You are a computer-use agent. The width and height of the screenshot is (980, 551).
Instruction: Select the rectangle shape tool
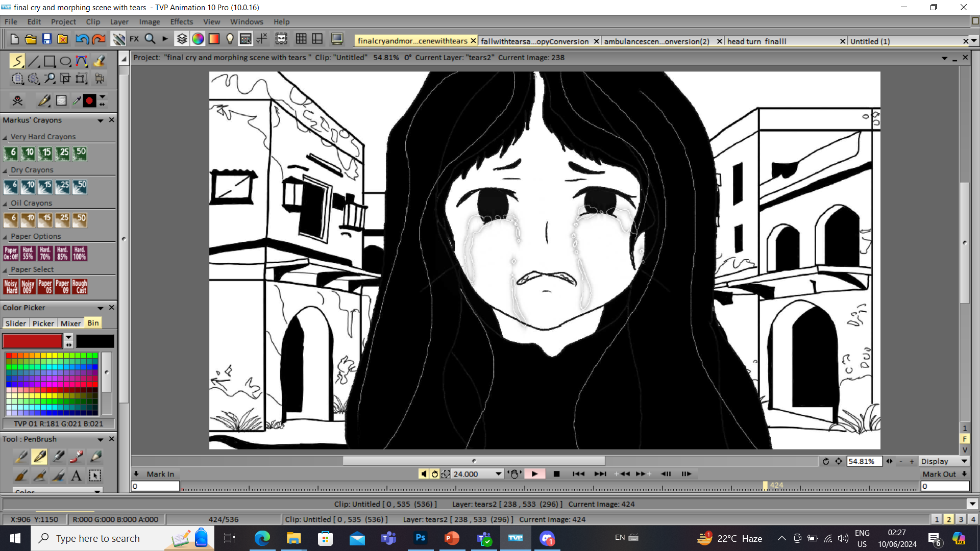click(x=50, y=61)
